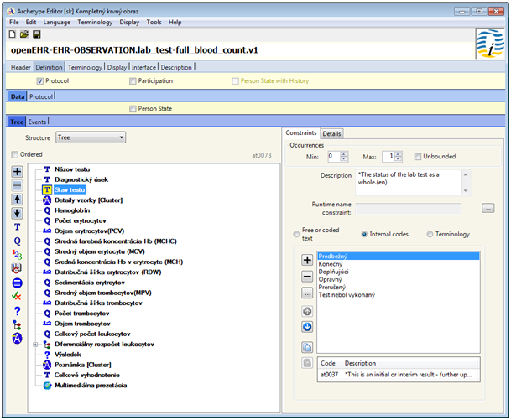Paste code terms with clipboard icon
The width and height of the screenshot is (511, 420).
pos(307,363)
